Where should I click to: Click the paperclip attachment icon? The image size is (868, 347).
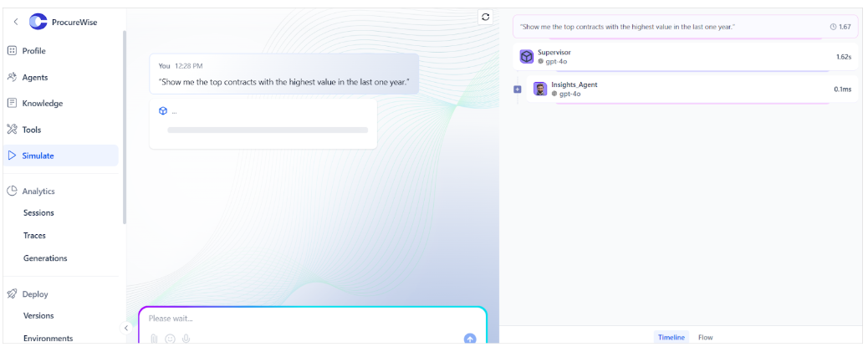154,338
